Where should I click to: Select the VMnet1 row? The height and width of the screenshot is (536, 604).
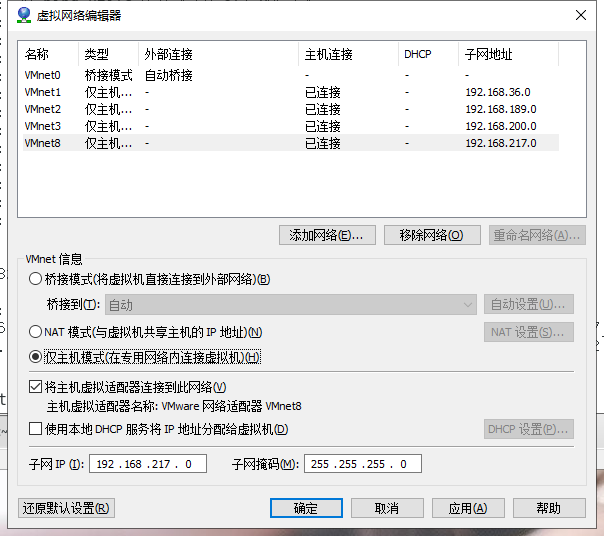291,92
